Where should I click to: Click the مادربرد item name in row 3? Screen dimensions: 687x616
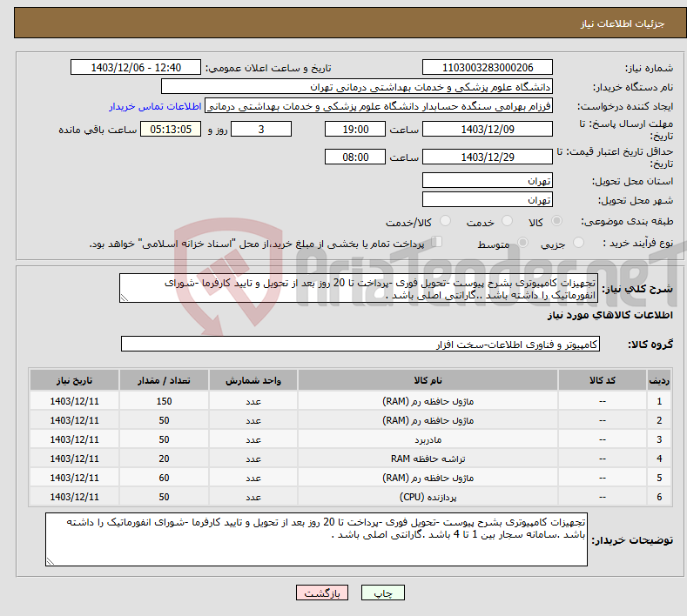(428, 439)
